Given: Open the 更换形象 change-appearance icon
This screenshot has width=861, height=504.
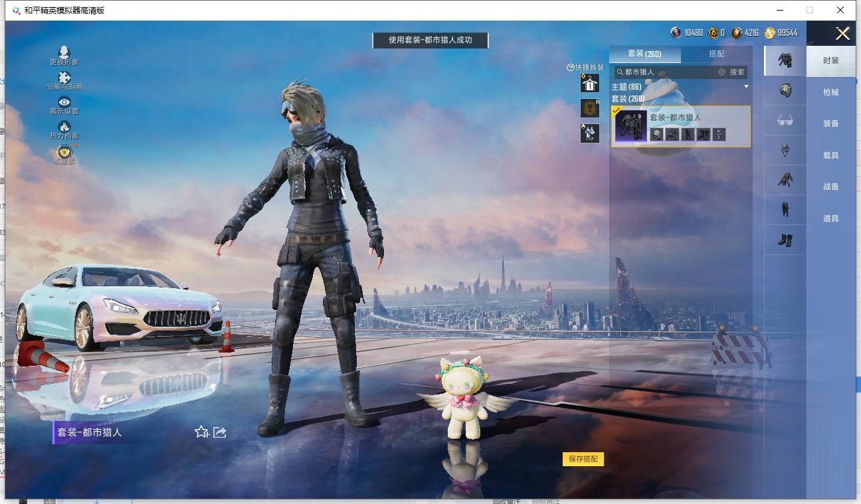Looking at the screenshot, I should pos(64,52).
